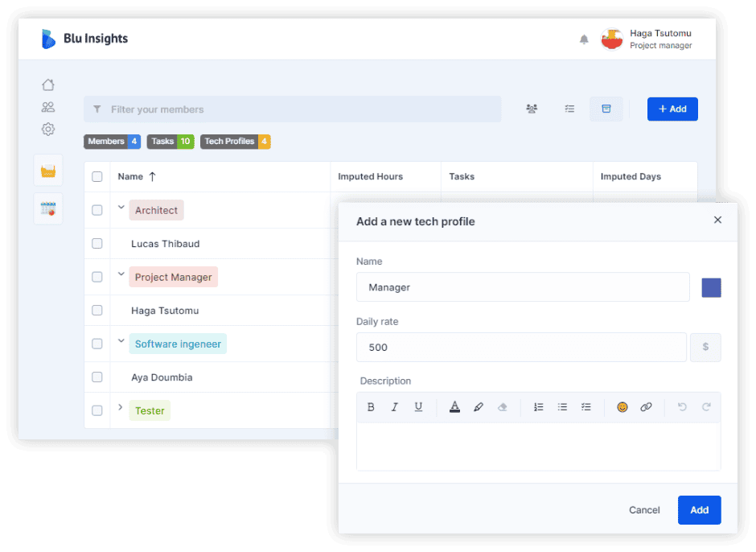Click the Software ingeneer profile tag
756x552 pixels.
tap(178, 344)
